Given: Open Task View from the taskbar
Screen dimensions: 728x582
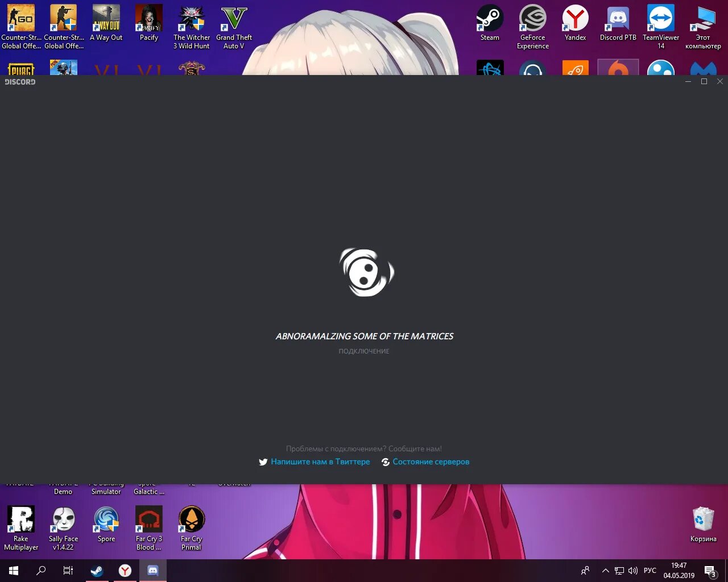Looking at the screenshot, I should (x=68, y=571).
